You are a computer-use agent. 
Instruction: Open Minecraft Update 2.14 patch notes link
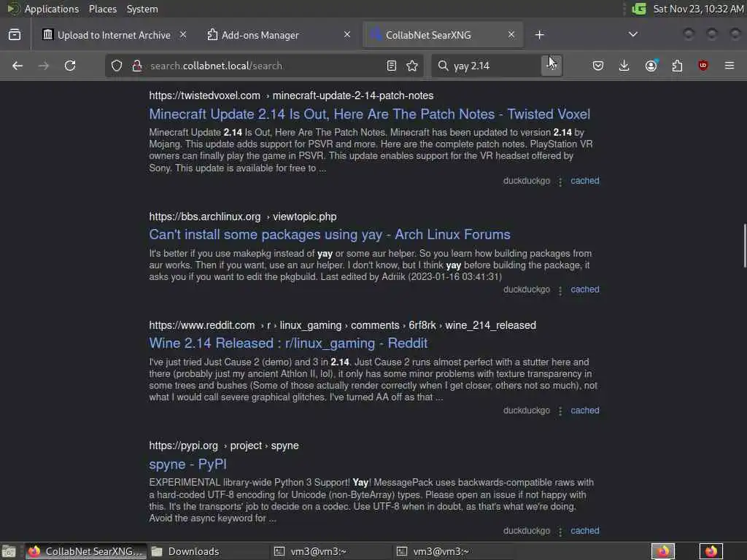pyautogui.click(x=369, y=114)
